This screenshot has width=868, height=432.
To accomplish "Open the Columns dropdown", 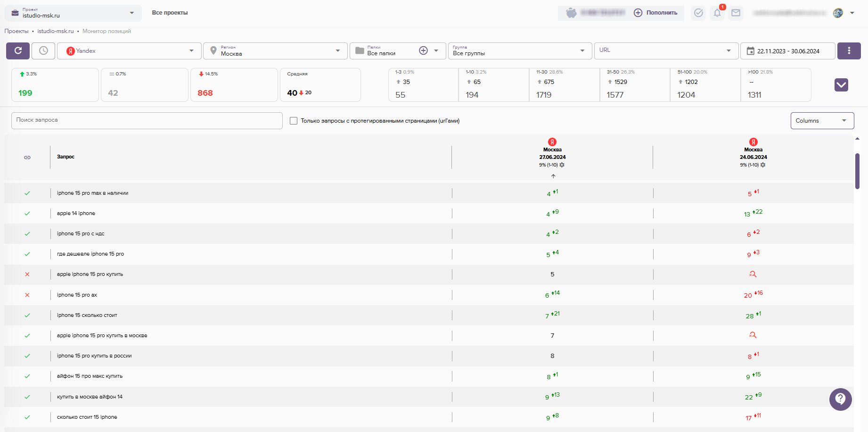I will [822, 121].
